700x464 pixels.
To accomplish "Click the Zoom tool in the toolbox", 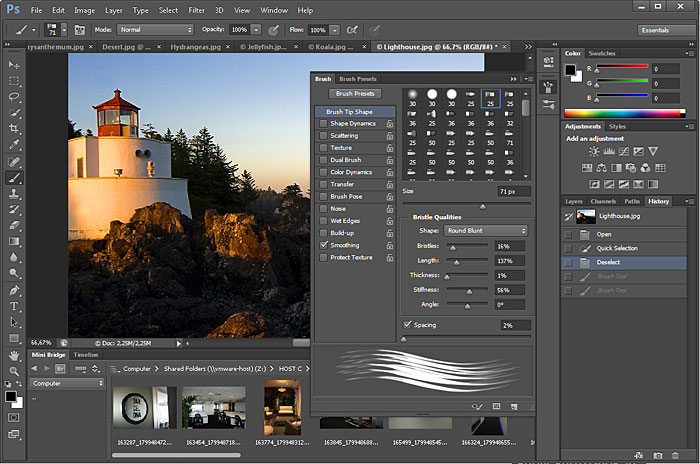I will tap(14, 371).
